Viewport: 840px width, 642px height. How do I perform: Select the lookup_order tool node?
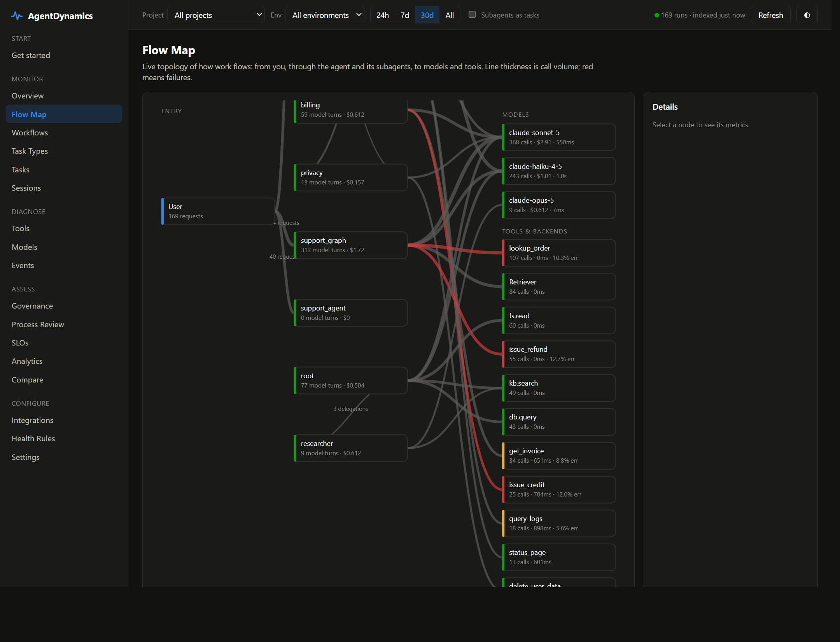tap(559, 253)
